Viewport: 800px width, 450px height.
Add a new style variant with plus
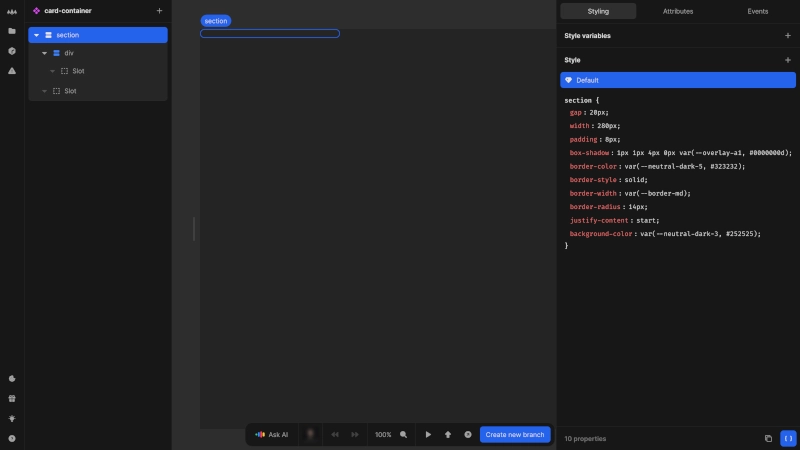(788, 60)
